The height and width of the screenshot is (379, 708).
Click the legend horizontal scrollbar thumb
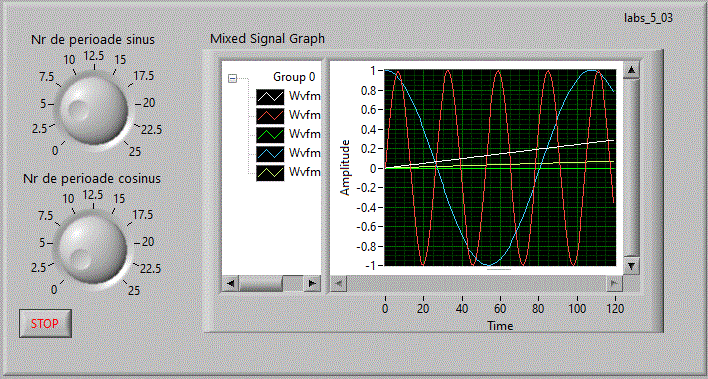tap(261, 284)
